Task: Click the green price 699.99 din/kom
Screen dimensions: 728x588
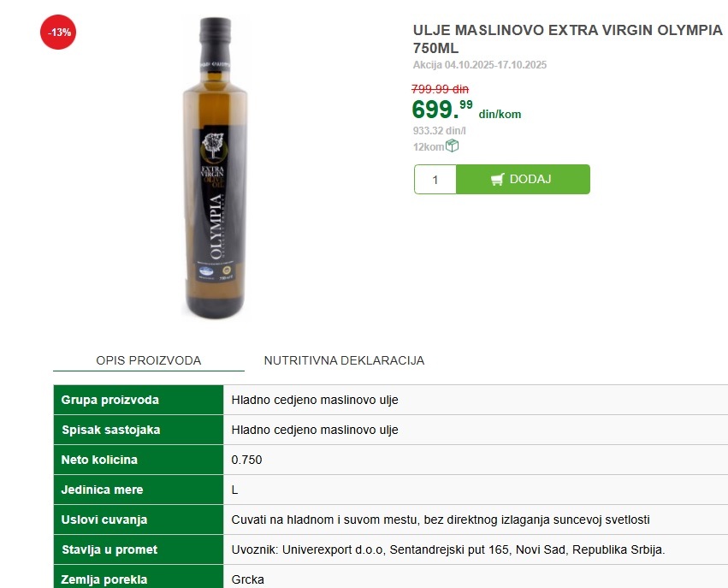Action: point(466,110)
